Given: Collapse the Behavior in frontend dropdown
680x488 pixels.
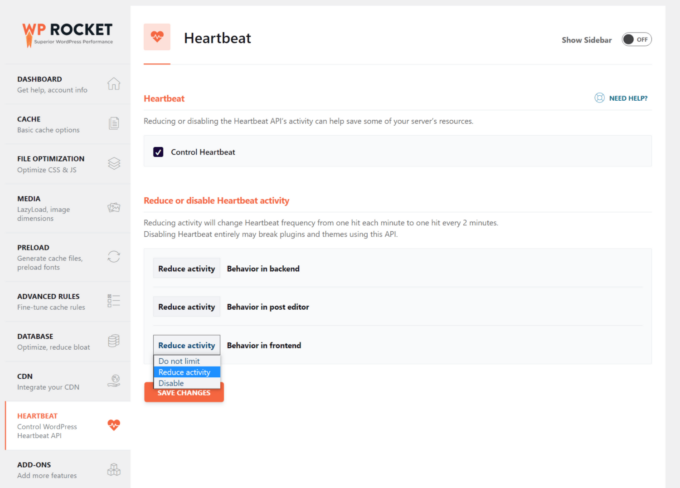Looking at the screenshot, I should click(186, 345).
